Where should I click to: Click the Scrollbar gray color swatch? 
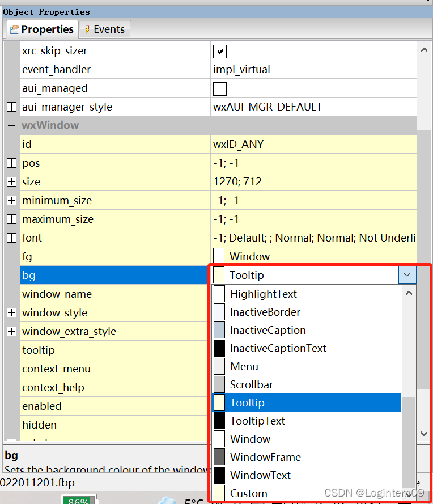(219, 384)
